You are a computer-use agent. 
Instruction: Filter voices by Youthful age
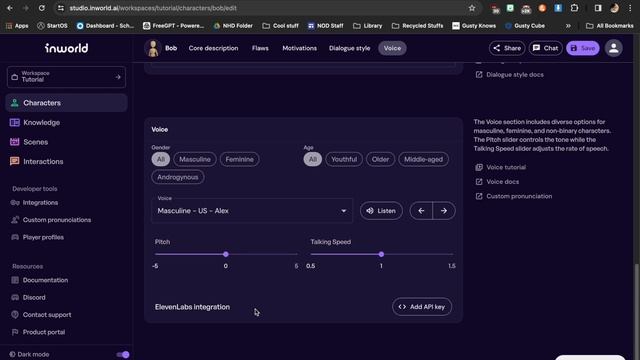click(x=344, y=159)
